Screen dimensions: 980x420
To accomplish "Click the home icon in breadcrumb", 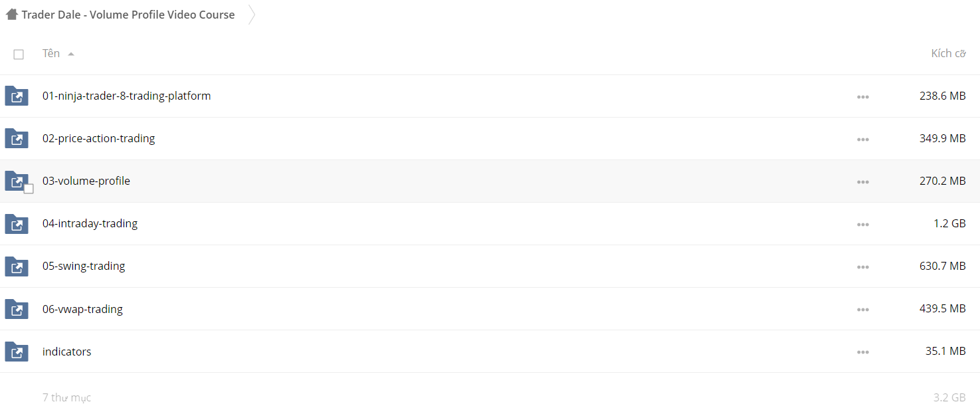I will click(11, 15).
